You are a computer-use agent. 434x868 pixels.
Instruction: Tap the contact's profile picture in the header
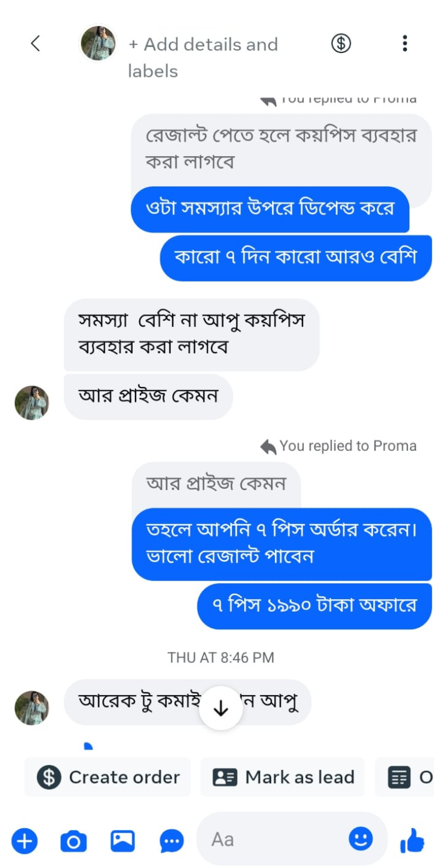(x=98, y=43)
